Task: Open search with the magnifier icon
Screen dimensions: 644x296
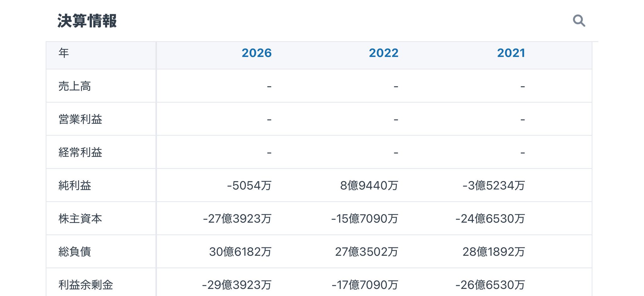Action: coord(579,21)
